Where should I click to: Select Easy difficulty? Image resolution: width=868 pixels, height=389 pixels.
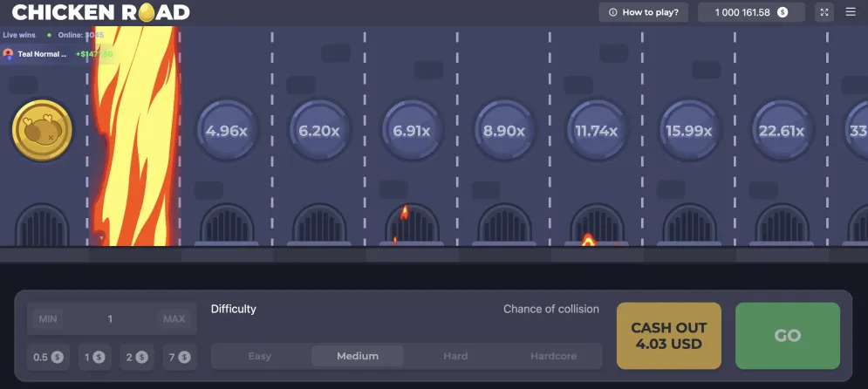[260, 356]
